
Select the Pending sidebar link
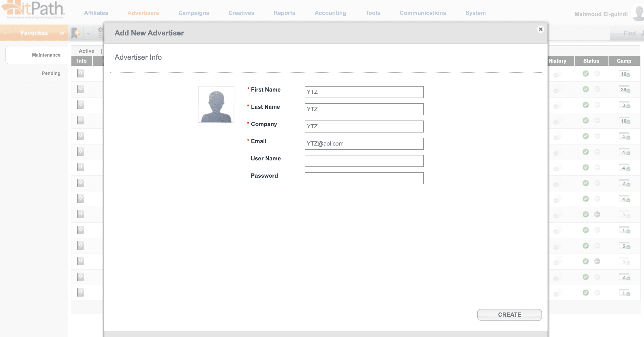[51, 73]
